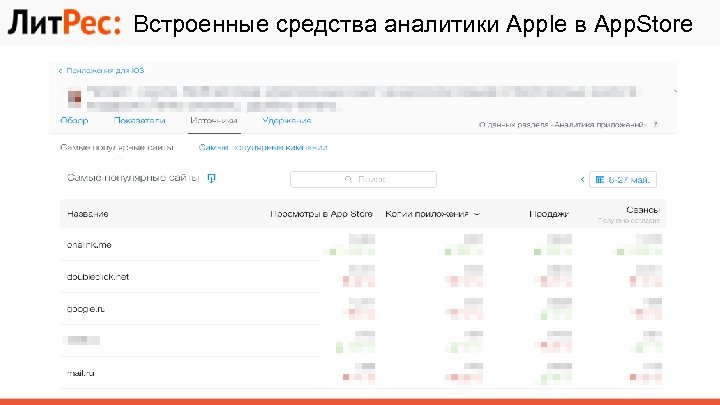Click the Поиск search field
This screenshot has width=720, height=405.
(363, 179)
